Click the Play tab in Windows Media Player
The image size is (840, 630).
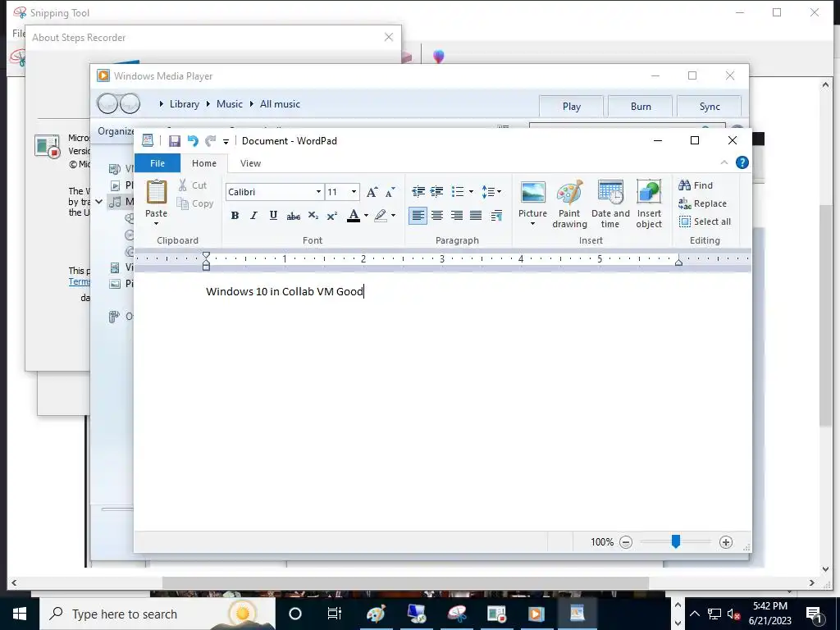point(572,107)
